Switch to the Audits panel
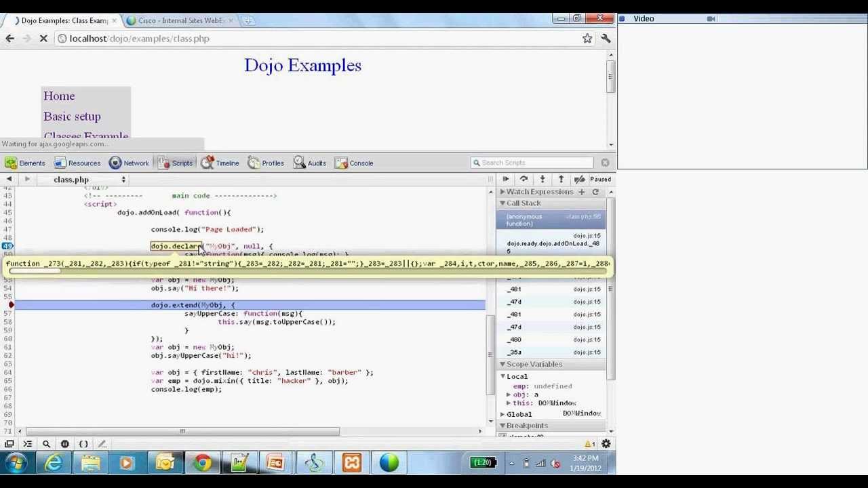The height and width of the screenshot is (488, 868). (310, 163)
